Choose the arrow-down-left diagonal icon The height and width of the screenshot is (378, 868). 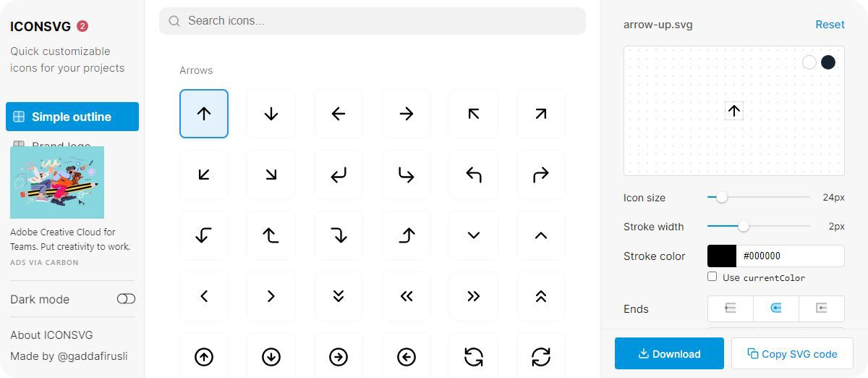point(204,175)
